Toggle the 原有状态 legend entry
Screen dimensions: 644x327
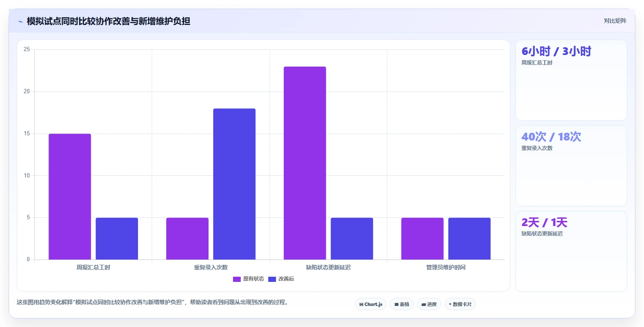click(x=248, y=279)
